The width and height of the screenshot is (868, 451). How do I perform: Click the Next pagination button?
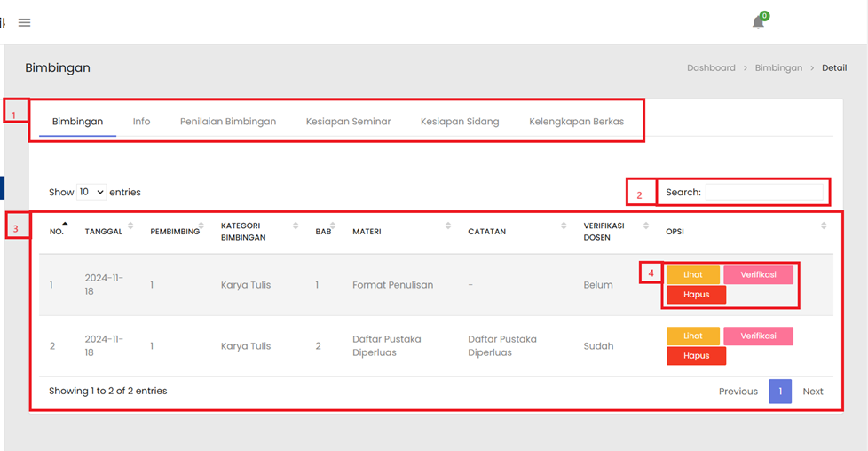(813, 392)
